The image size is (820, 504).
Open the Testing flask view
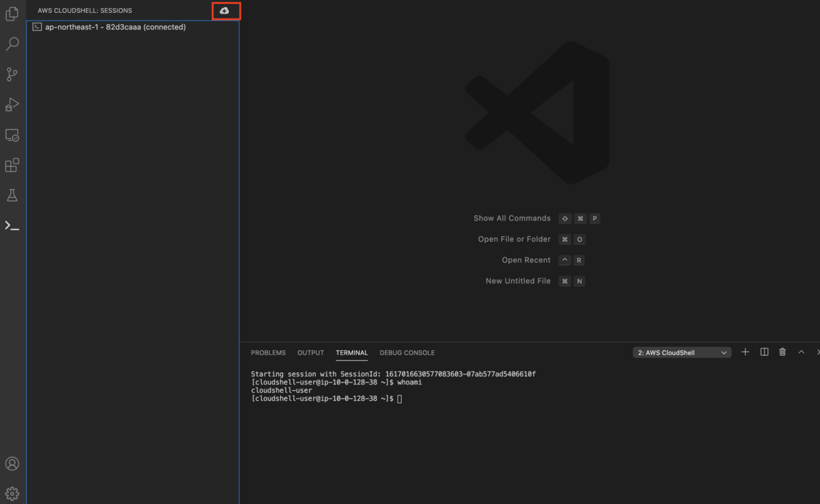12,195
